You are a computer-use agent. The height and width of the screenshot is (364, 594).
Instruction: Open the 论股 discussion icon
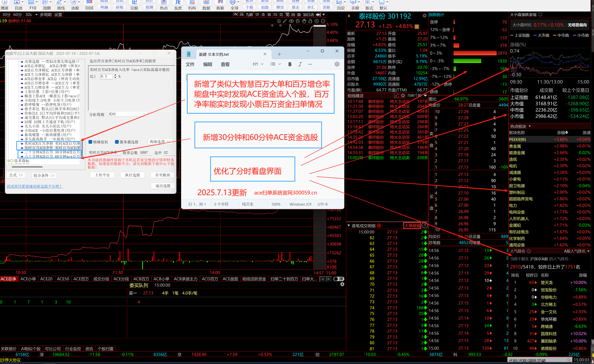tap(134, 5)
